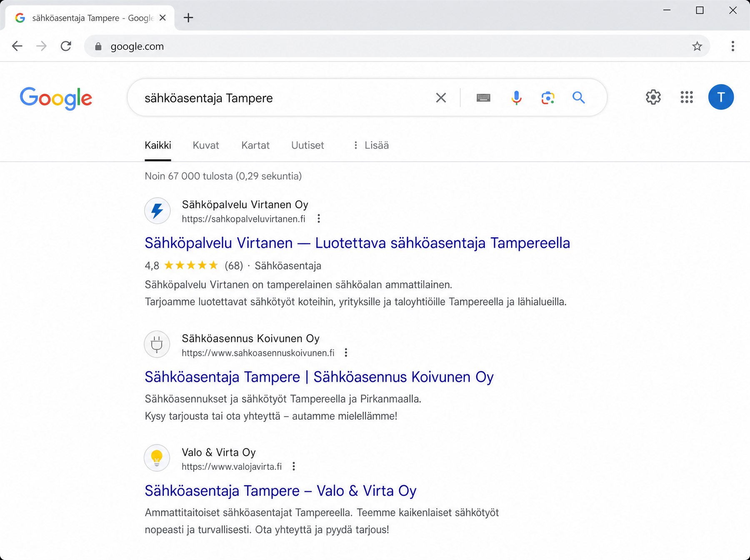
Task: Bookmark this page with star icon
Action: pyautogui.click(x=697, y=46)
